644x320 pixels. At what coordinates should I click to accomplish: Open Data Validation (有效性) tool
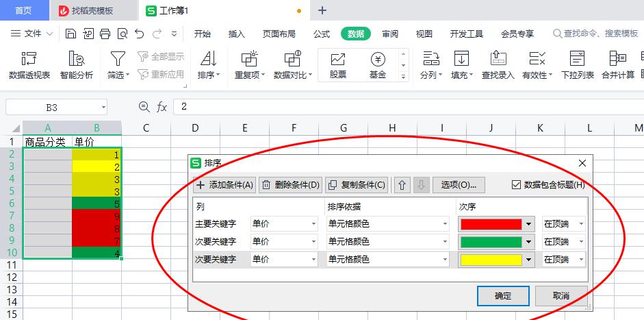[537, 65]
